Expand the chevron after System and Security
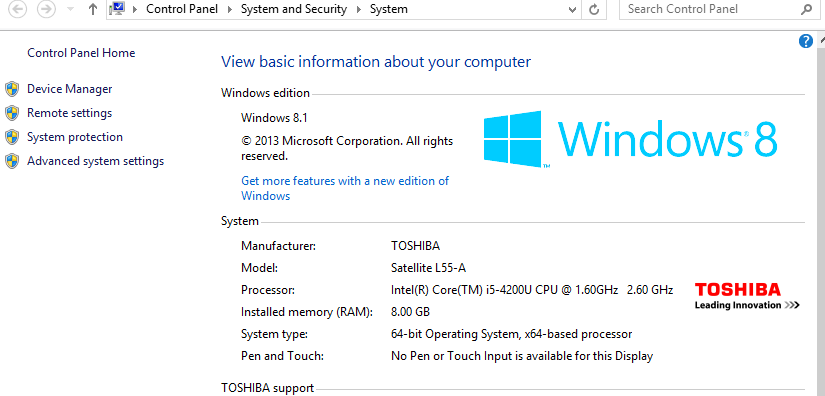 click(x=358, y=9)
